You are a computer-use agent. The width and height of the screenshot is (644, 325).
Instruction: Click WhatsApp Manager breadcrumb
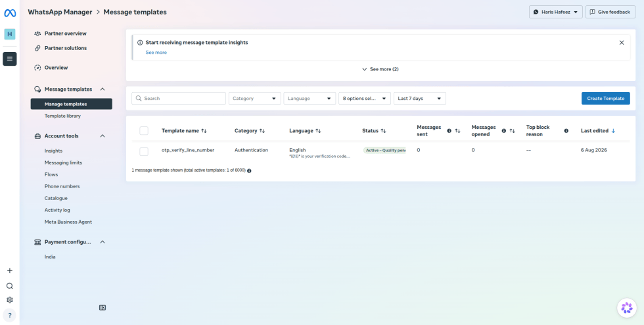pos(60,12)
